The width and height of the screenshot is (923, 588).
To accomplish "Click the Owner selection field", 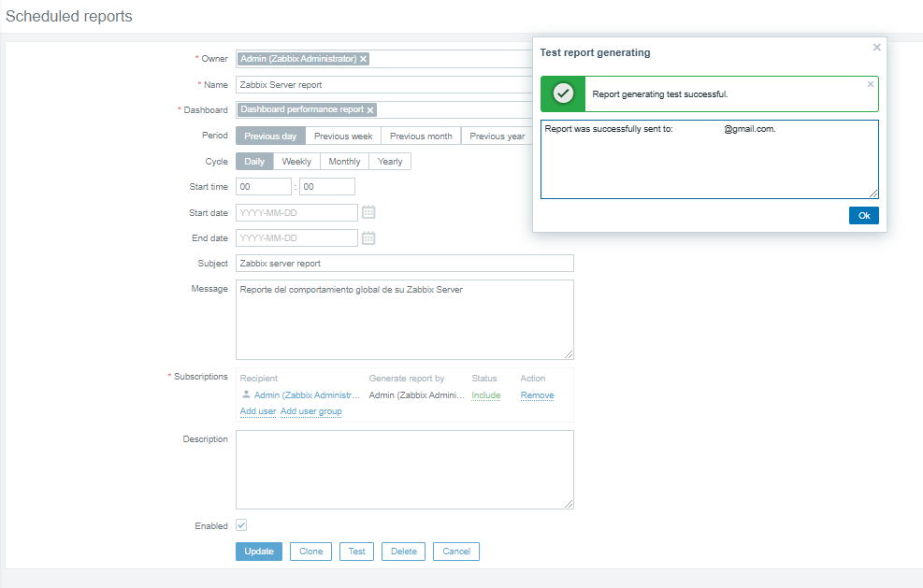I will pos(383,59).
